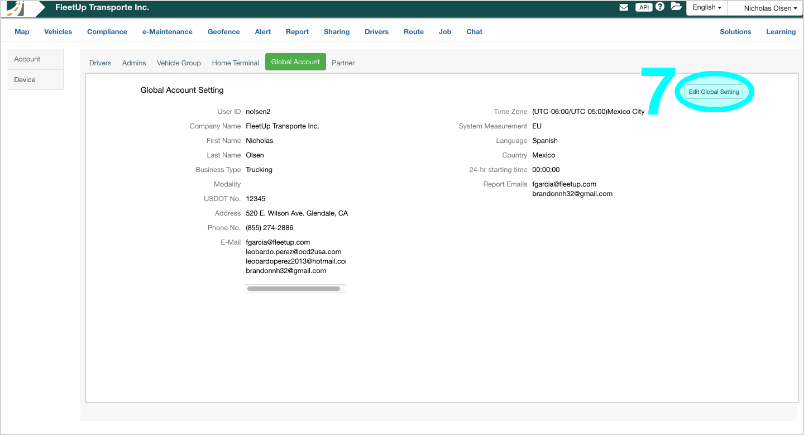Switch to the Vehicle Group tab
This screenshot has width=804, height=435.
tap(178, 63)
